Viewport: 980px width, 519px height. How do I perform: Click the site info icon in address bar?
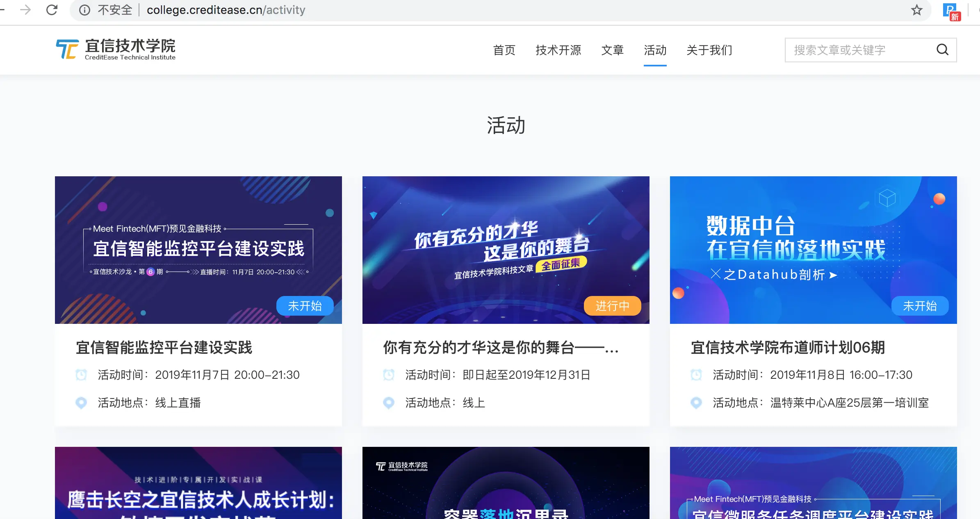click(x=84, y=10)
